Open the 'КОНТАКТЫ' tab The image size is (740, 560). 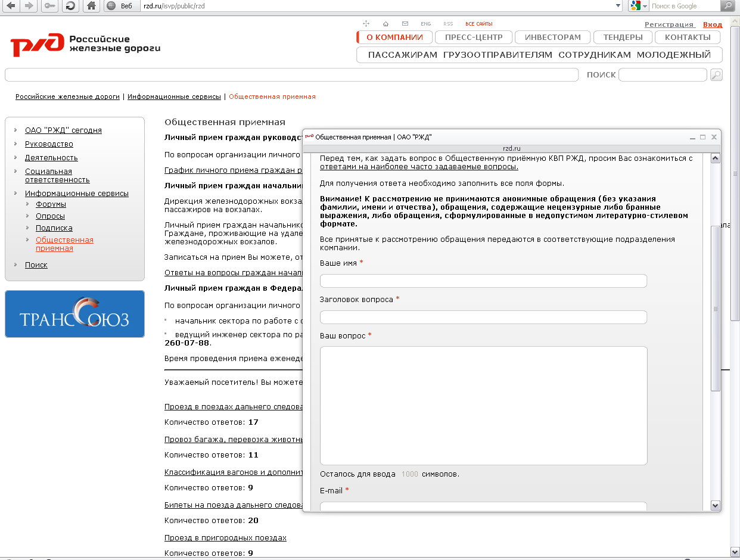[x=688, y=37]
